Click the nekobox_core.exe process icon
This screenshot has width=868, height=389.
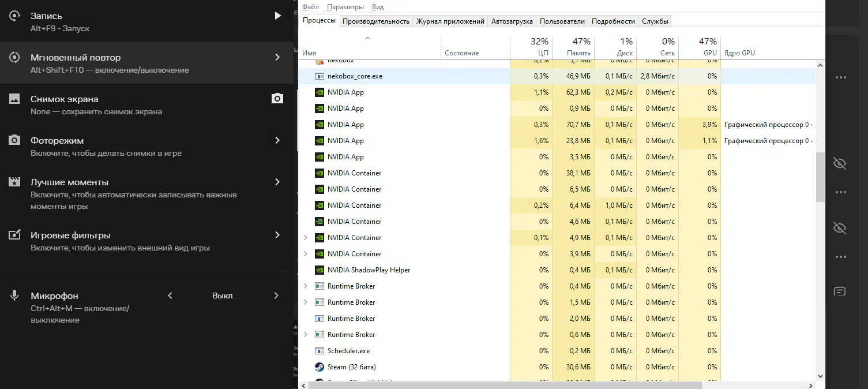click(320, 76)
